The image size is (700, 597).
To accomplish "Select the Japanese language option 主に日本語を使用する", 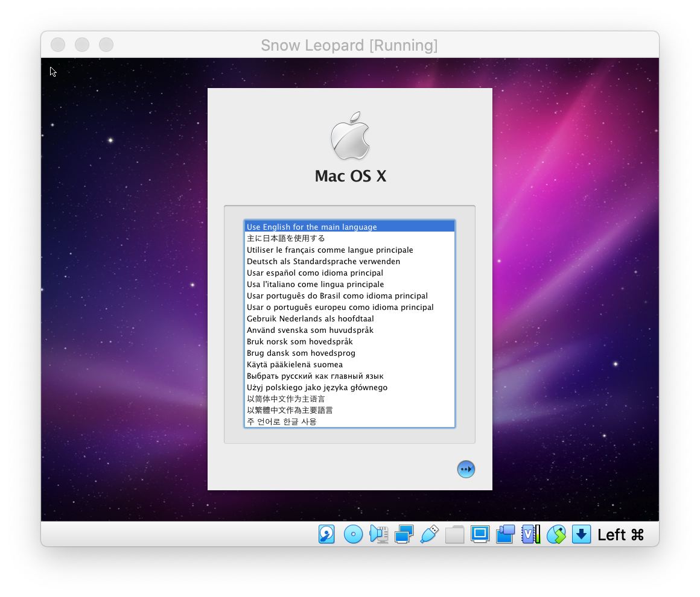I will tap(349, 238).
